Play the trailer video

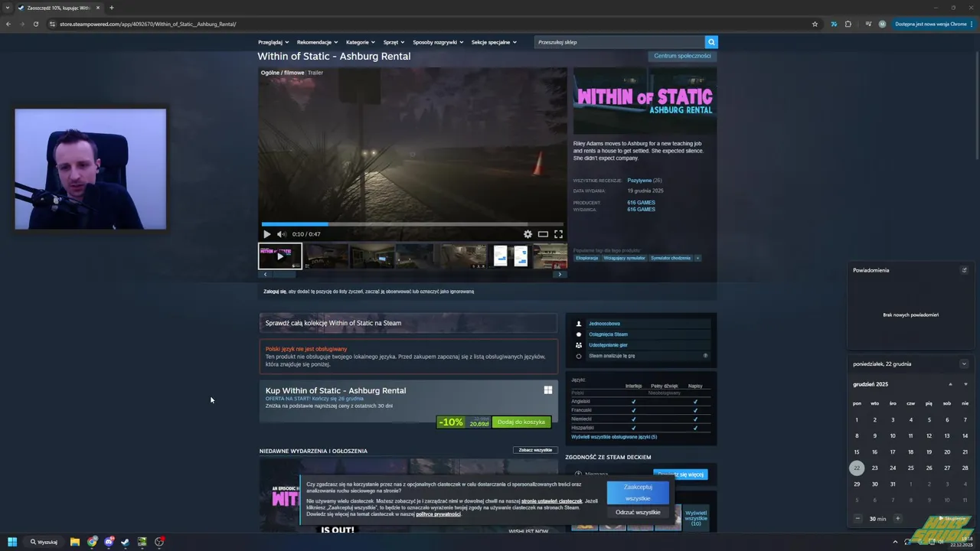tap(266, 234)
